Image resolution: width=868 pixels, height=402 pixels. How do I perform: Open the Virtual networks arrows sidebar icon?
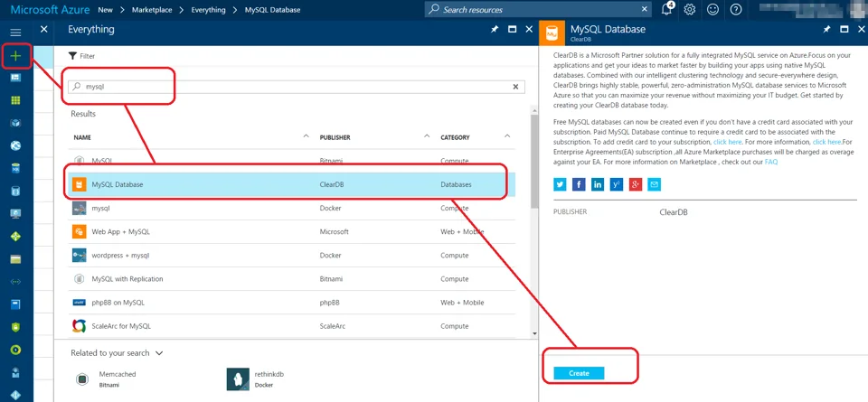click(x=15, y=282)
